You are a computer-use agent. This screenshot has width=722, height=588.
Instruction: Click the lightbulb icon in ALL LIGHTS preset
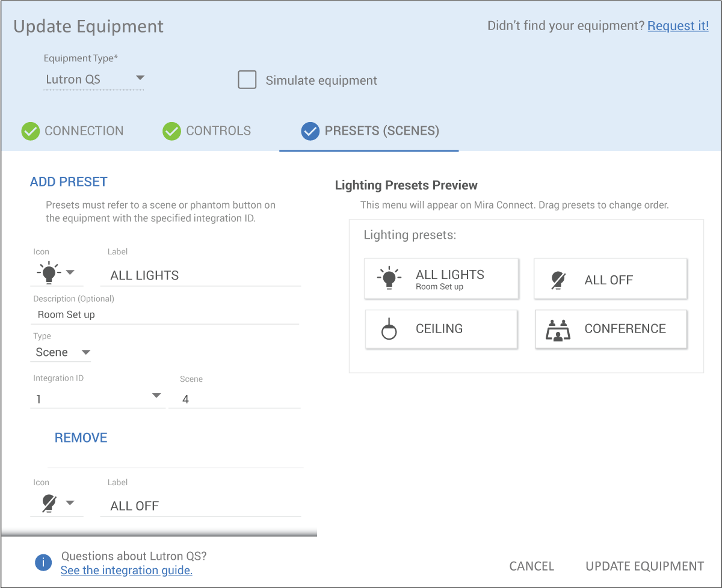click(389, 278)
